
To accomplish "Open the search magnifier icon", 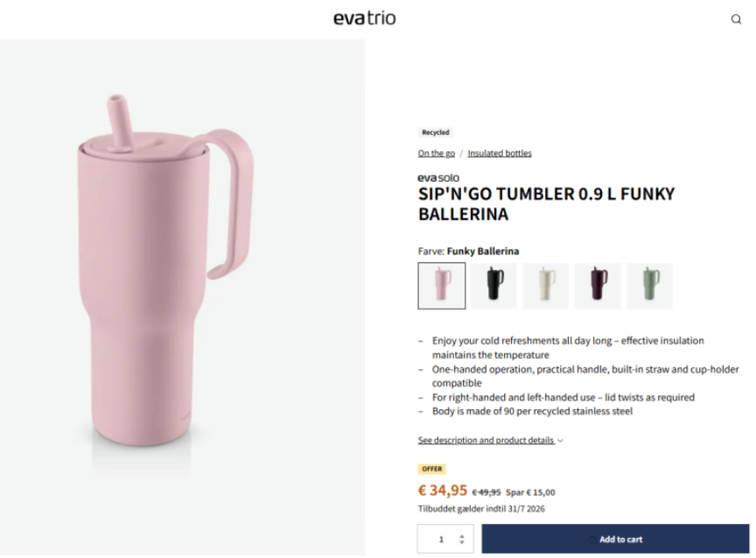I will point(736,19).
